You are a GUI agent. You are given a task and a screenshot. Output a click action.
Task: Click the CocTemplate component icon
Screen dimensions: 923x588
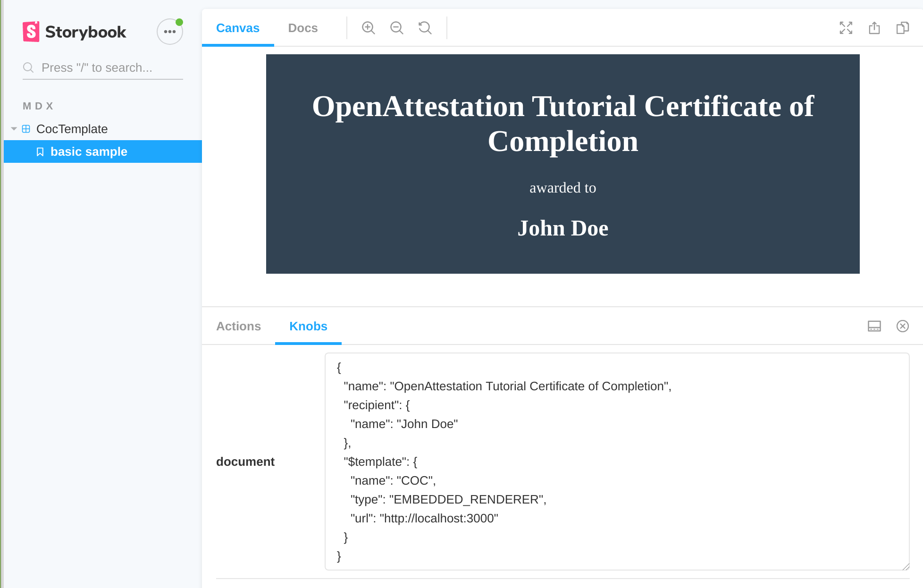(x=26, y=129)
